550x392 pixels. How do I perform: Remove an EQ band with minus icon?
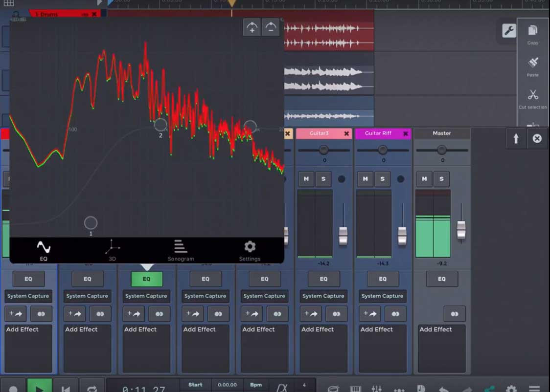point(271,28)
